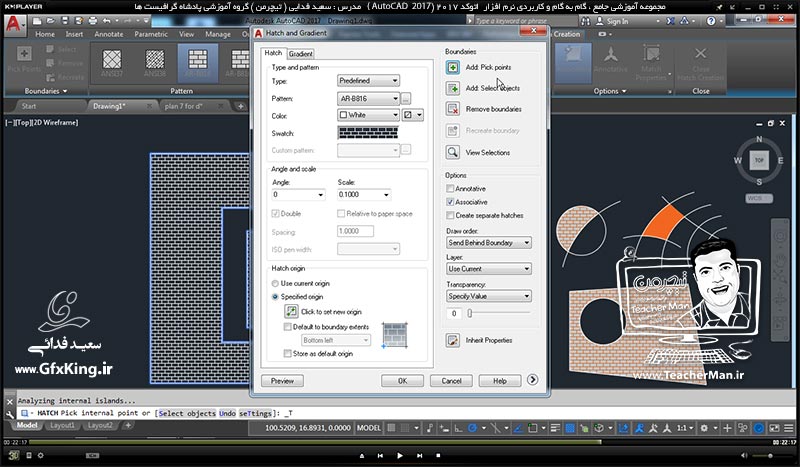The image size is (800, 467).
Task: Open workspace switching gear in status bar
Action: (704, 428)
